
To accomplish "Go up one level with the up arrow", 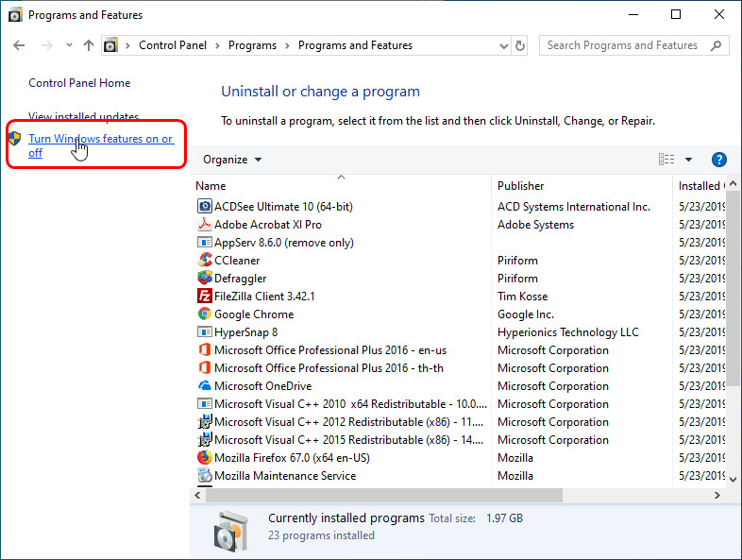I will click(x=89, y=45).
